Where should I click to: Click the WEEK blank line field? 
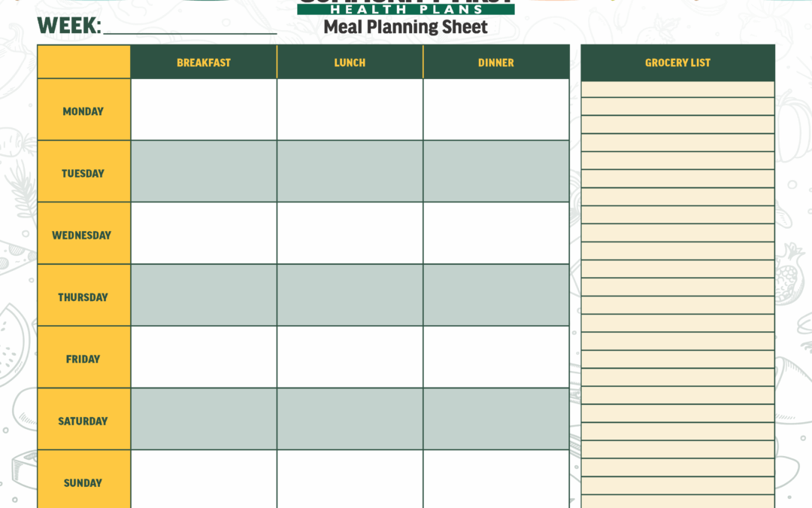coord(189,27)
